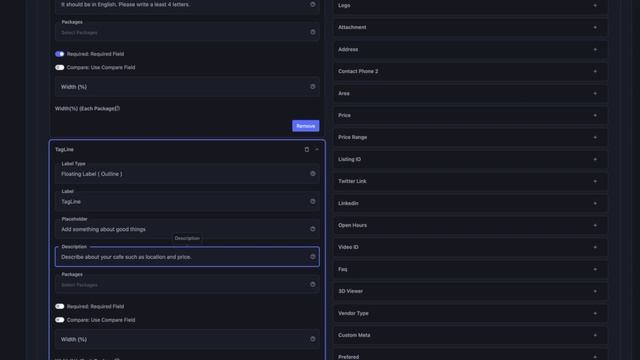Disable the enabled Required Field toggle
This screenshot has height=360, width=640.
60,54
